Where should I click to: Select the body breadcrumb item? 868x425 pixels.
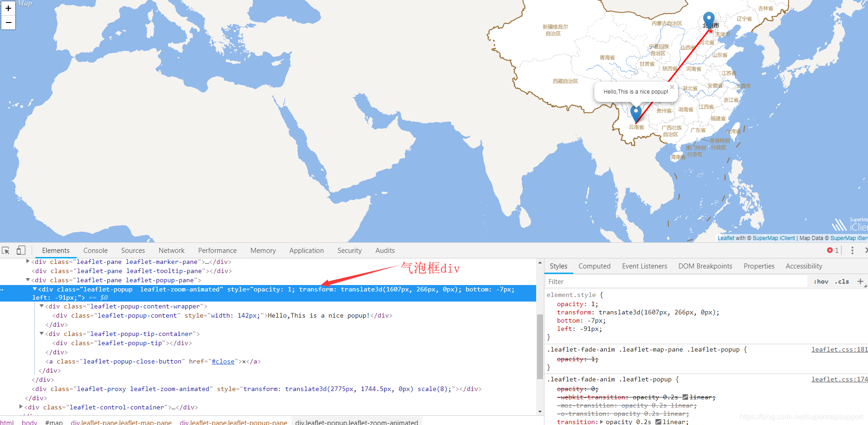pos(29,422)
